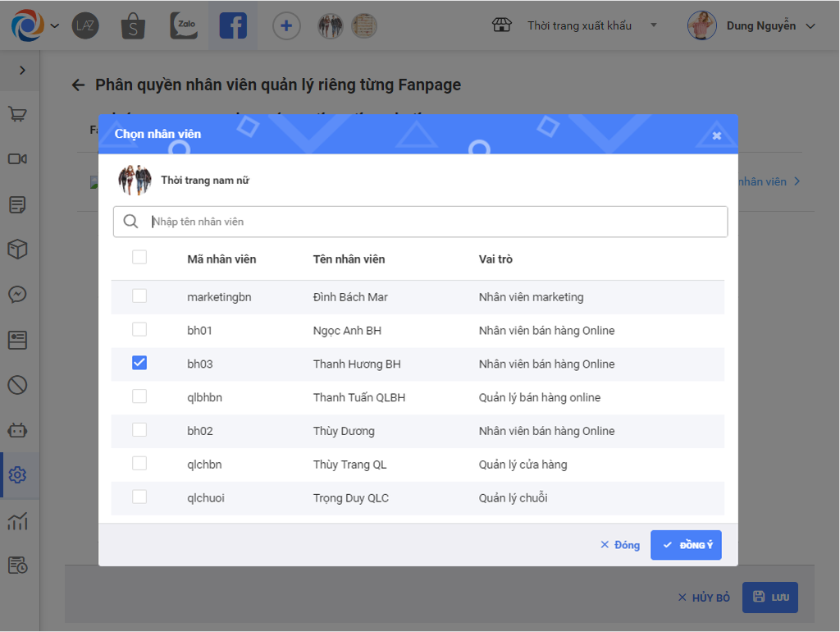Open the Messenger chat sidebar icon

[18, 294]
